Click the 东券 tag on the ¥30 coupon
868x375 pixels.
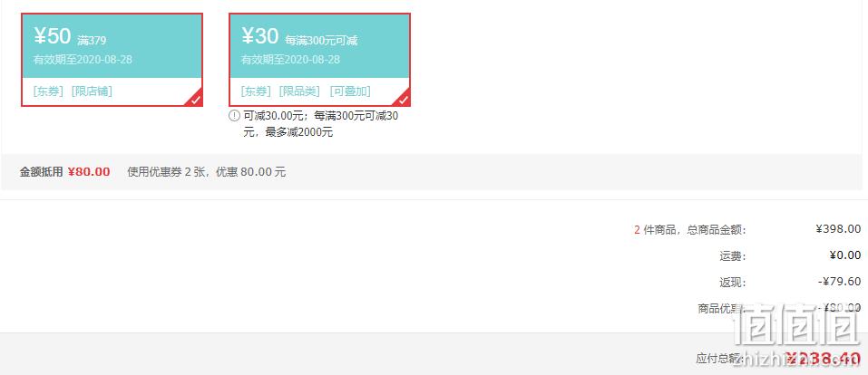click(256, 91)
